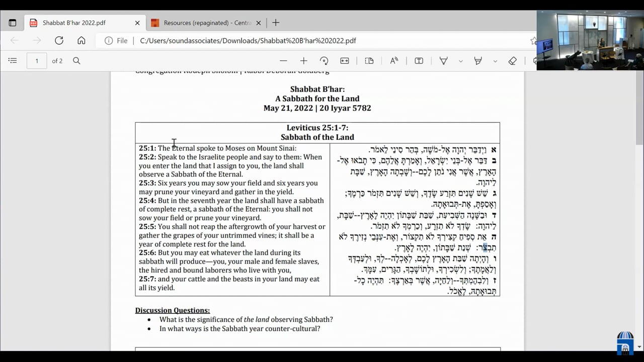Open the tab actions menu icon
Image resolution: width=644 pixels, height=362 pixels.
[x=13, y=23]
